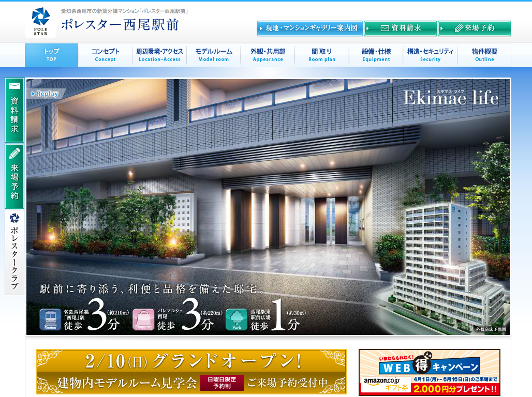Open 現地・マンションギャラリー案内図 button
The image size is (532, 397).
pos(309,28)
